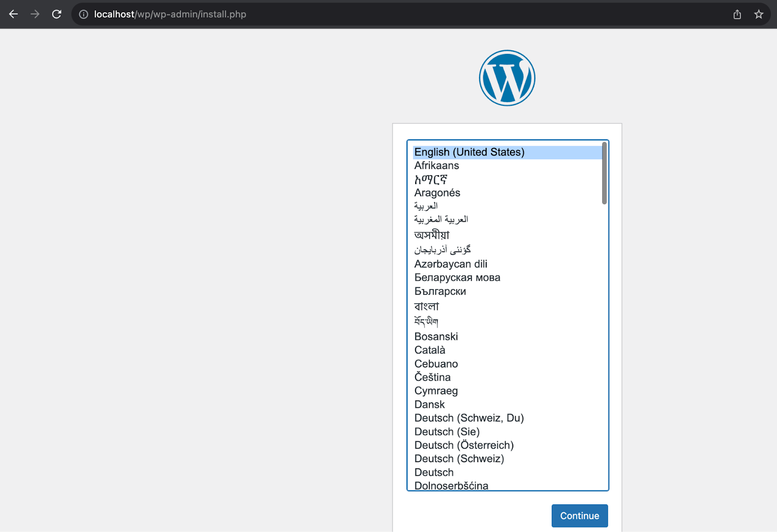The image size is (777, 532).
Task: Open site information icon in address bar
Action: click(84, 15)
